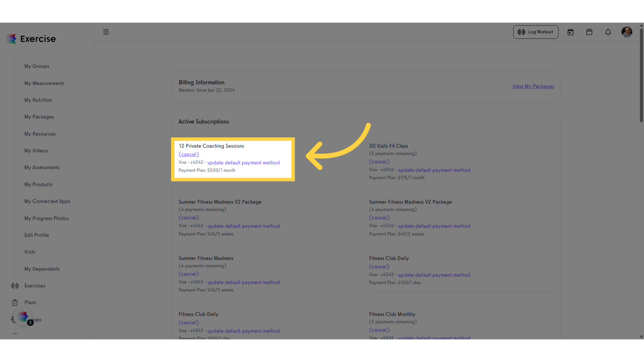Toggle the hamburger sidebar menu
The height and width of the screenshot is (362, 644).
click(x=106, y=32)
